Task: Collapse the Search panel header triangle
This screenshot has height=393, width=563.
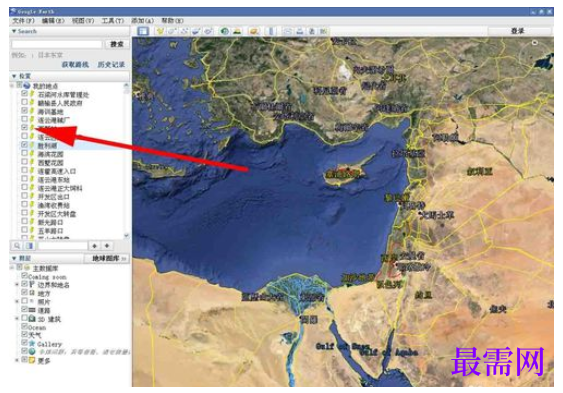Action: pyautogui.click(x=14, y=31)
